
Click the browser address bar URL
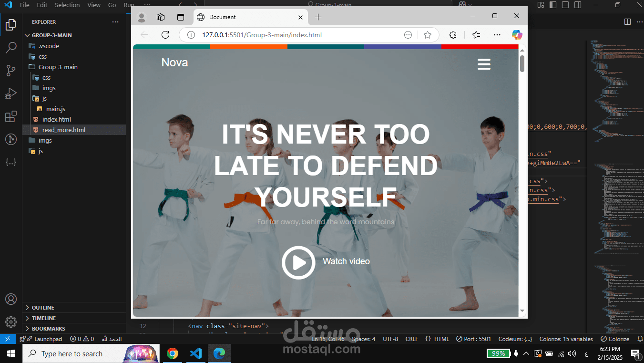(x=262, y=35)
